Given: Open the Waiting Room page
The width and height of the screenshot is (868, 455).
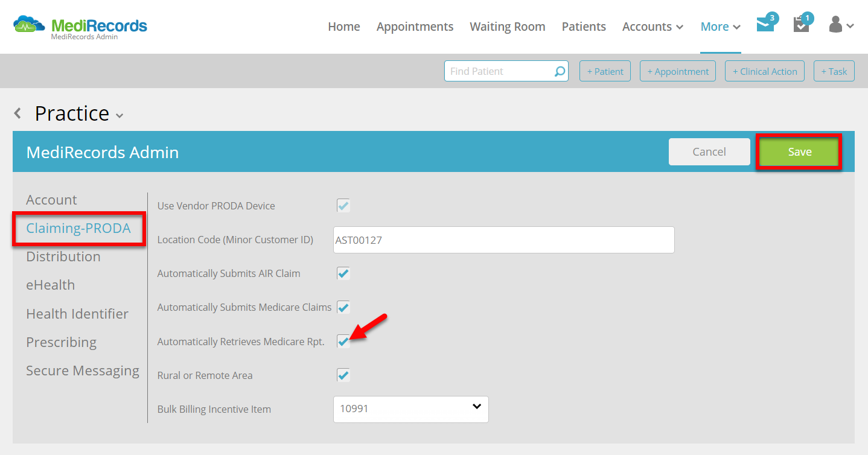Looking at the screenshot, I should click(x=508, y=27).
